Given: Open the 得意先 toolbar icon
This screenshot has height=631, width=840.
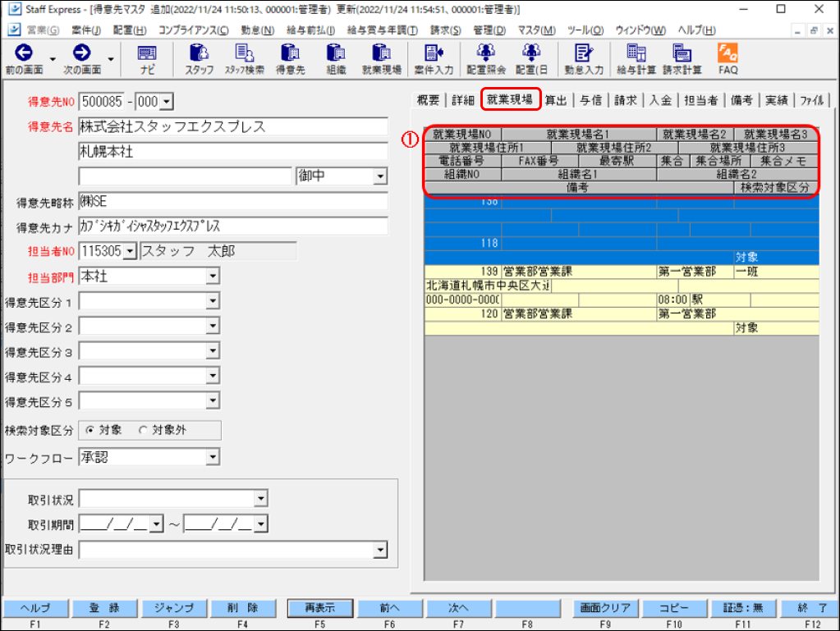Looking at the screenshot, I should point(291,59).
